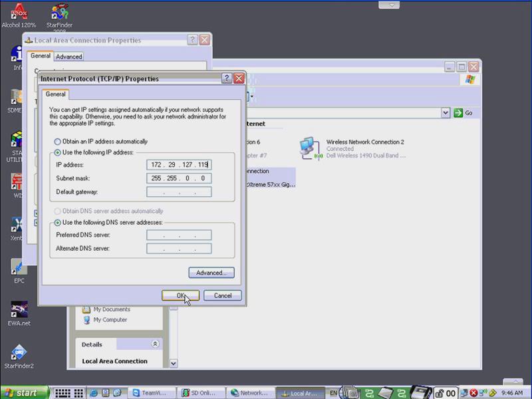Image resolution: width=532 pixels, height=399 pixels.
Task: Launch EWA.net from the desktop
Action: point(19,311)
